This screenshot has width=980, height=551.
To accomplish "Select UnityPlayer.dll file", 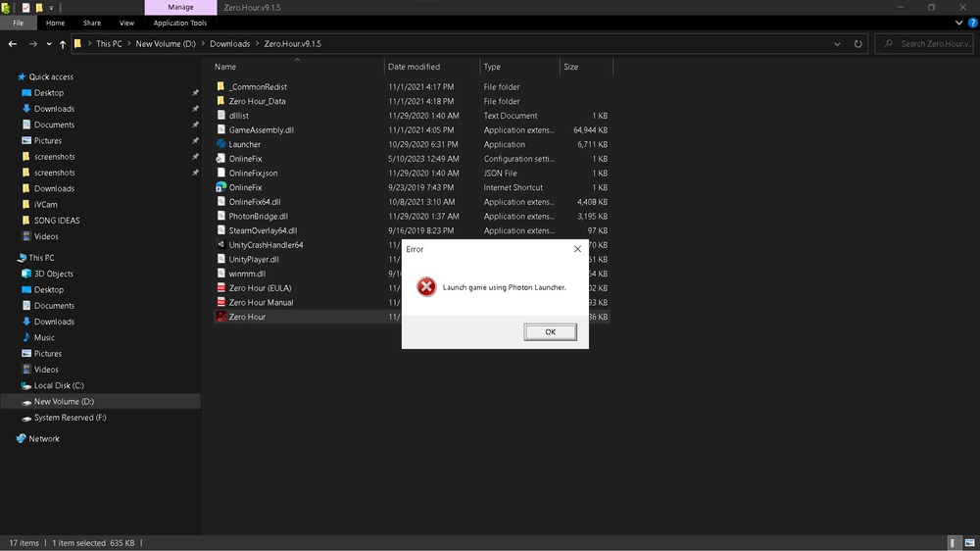I will tap(253, 260).
